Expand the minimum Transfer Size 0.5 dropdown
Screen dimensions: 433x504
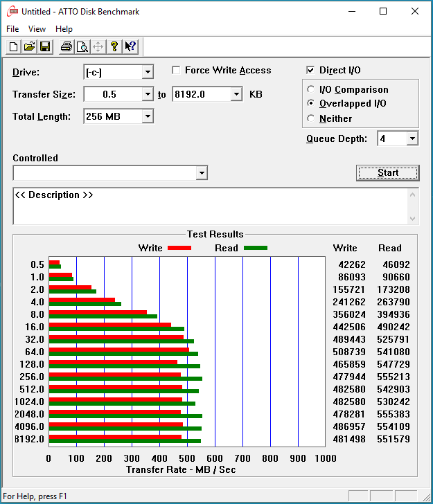[x=148, y=94]
